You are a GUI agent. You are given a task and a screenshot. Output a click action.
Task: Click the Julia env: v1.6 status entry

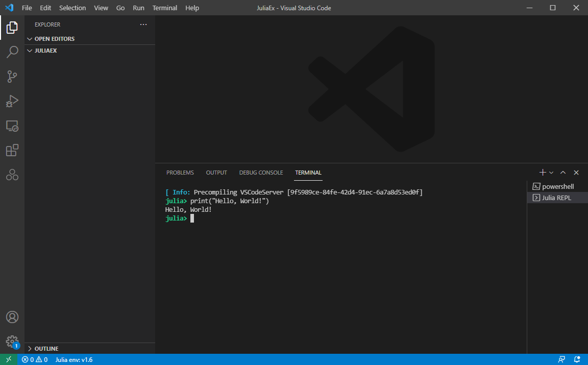[x=74, y=359]
